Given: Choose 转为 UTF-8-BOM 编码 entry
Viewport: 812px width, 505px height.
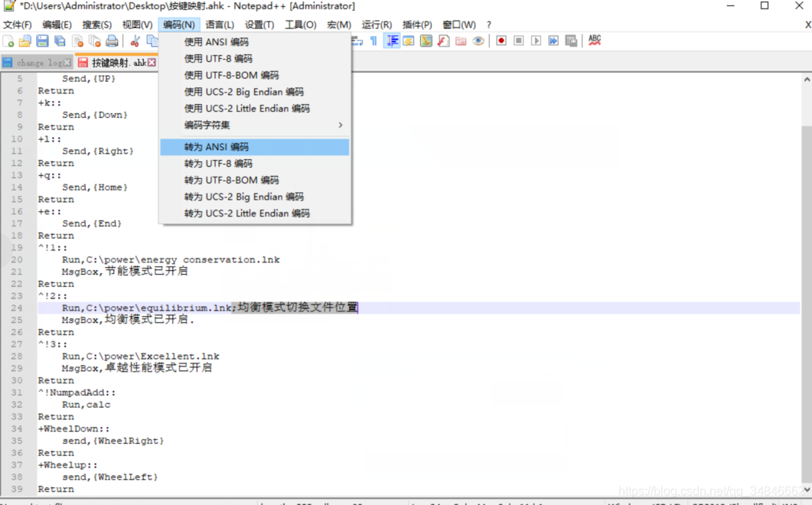Looking at the screenshot, I should (255, 181).
